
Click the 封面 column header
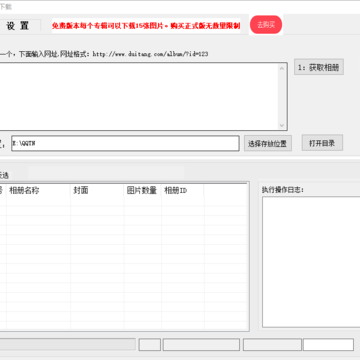pos(97,190)
